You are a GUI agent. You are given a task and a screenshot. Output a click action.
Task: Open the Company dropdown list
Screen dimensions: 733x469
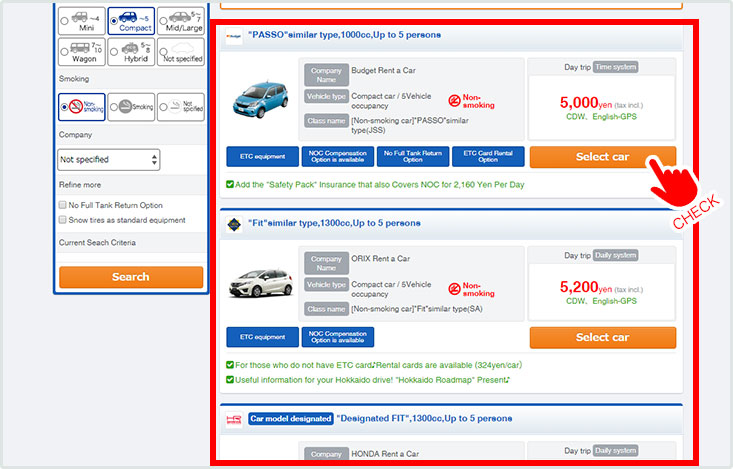[x=108, y=159]
